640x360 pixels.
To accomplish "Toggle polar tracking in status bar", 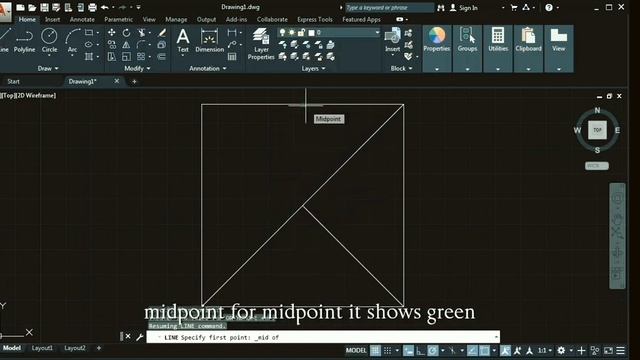I will click(x=433, y=350).
